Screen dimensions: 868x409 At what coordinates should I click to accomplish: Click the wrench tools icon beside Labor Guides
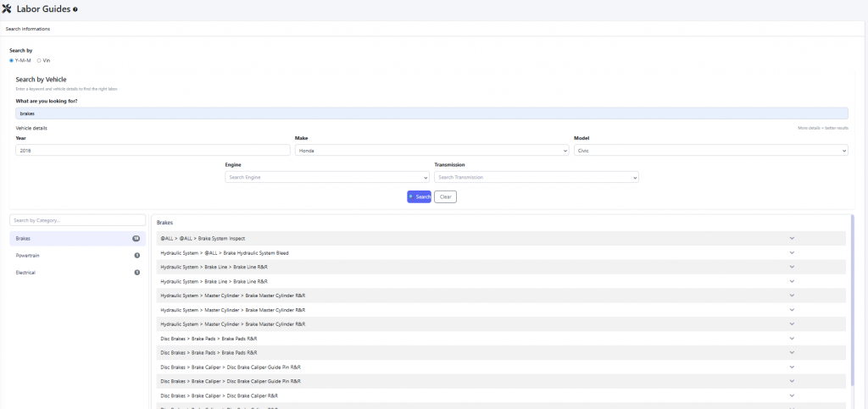pyautogui.click(x=8, y=8)
